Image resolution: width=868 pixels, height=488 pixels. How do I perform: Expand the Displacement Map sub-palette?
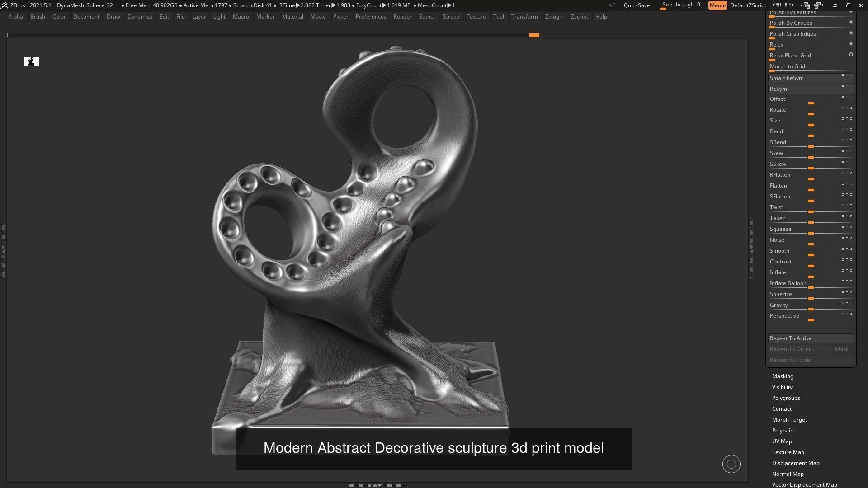[x=796, y=463]
